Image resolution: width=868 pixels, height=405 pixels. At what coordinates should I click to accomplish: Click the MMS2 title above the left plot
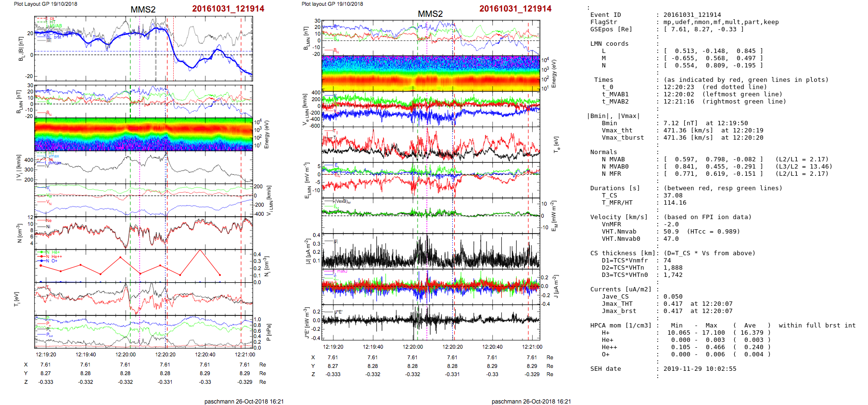pyautogui.click(x=143, y=10)
